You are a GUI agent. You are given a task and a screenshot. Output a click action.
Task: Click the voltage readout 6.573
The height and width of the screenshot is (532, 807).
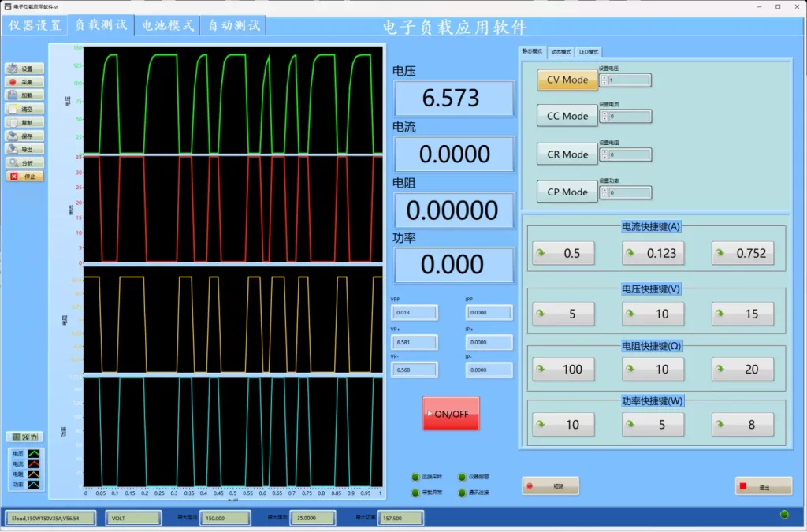(x=454, y=98)
